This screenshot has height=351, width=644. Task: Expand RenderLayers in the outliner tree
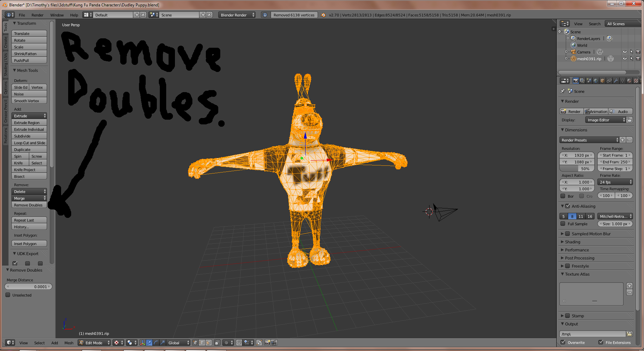[x=568, y=38]
